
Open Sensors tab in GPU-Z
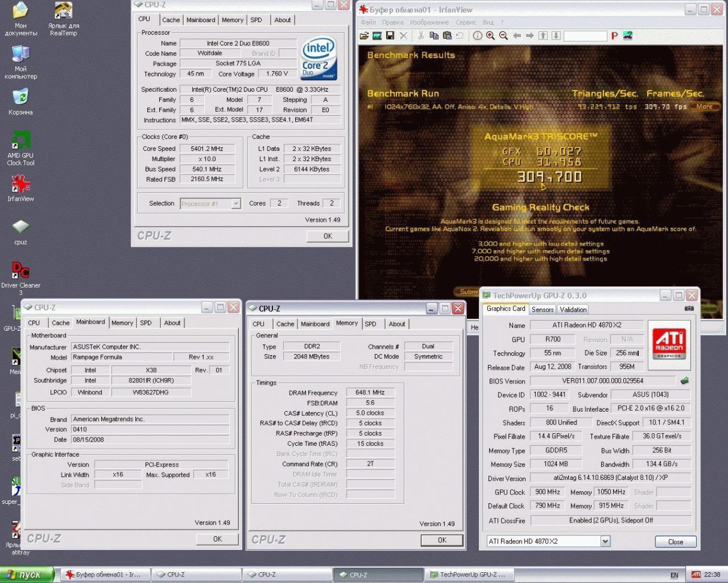[x=542, y=310]
